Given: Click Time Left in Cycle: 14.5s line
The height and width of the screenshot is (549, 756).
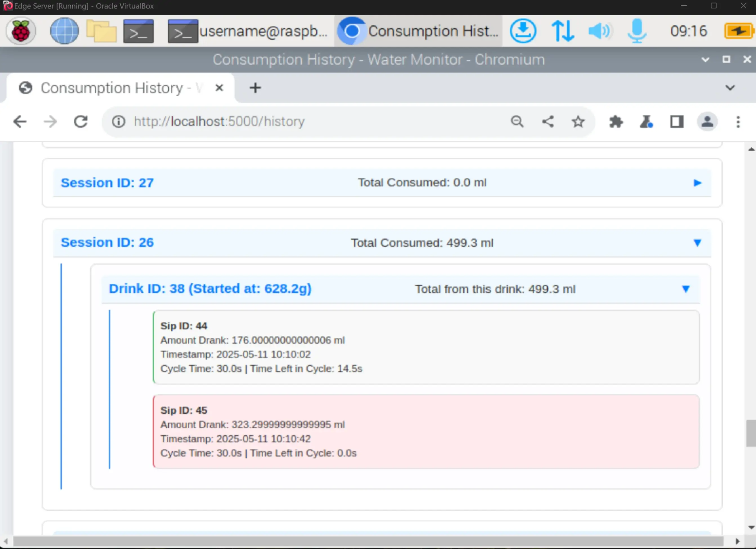Looking at the screenshot, I should coord(261,368).
